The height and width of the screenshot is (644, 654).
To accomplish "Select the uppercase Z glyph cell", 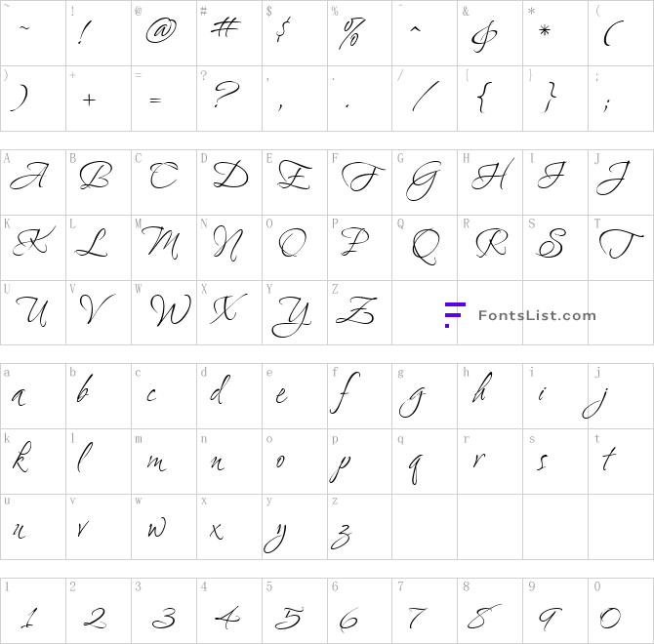I will tap(360, 312).
